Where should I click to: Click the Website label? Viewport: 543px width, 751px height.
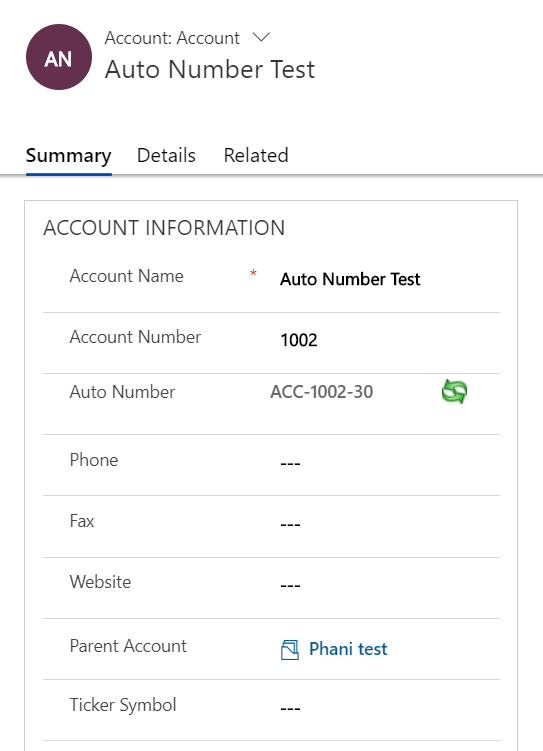100,582
